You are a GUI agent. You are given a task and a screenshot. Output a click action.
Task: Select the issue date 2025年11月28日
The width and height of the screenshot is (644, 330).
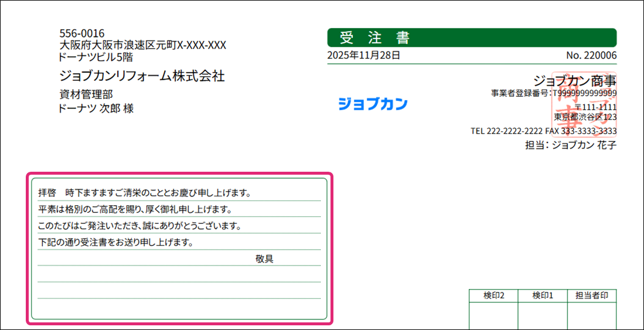pyautogui.click(x=364, y=56)
